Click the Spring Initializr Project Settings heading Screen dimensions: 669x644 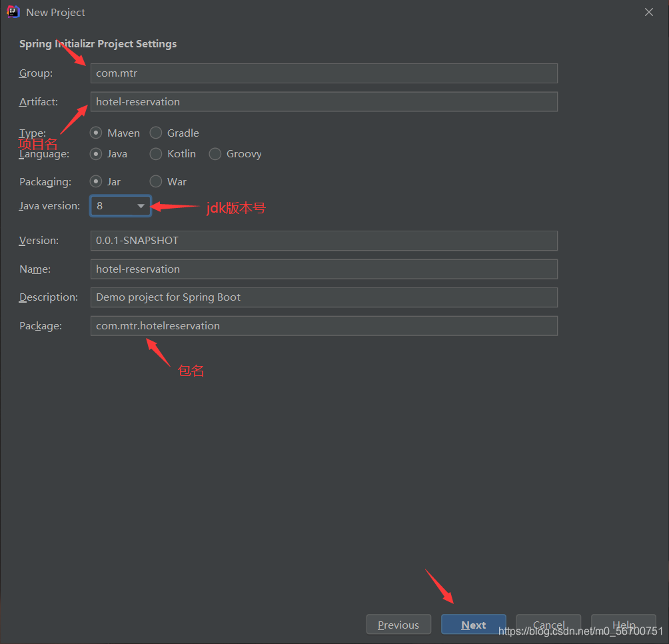[x=98, y=44]
